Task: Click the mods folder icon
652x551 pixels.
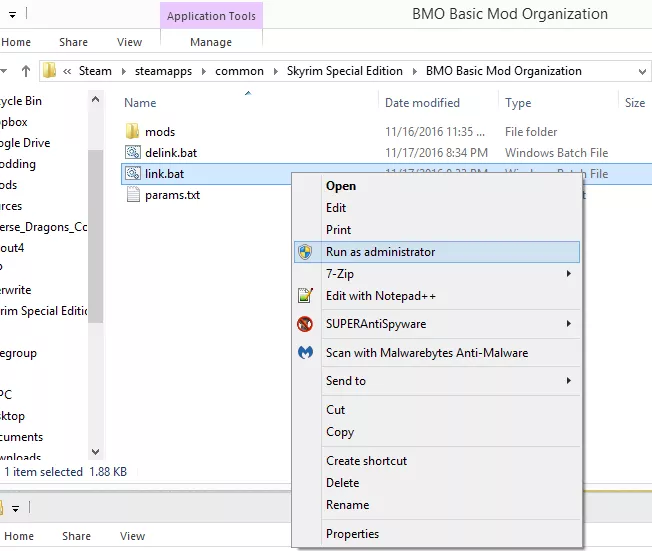Action: point(132,131)
